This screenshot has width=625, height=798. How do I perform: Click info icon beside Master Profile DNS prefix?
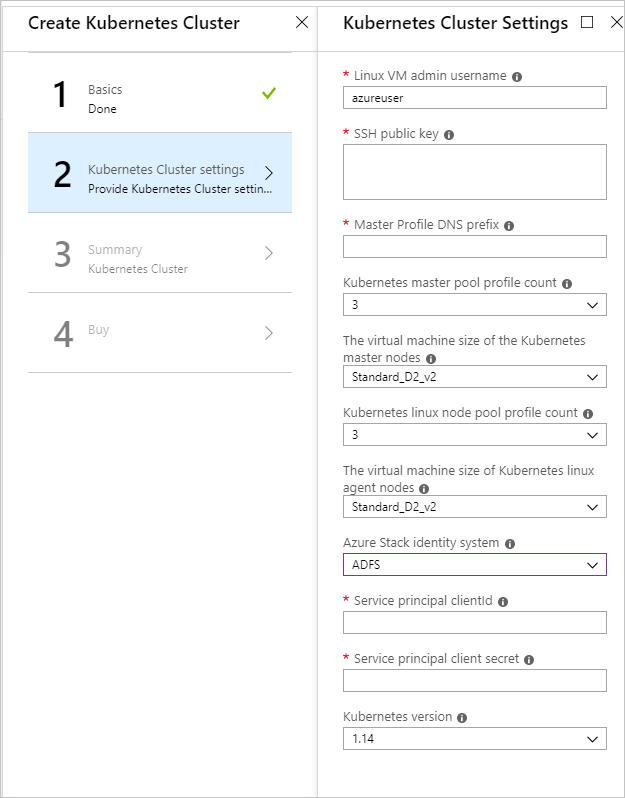509,226
